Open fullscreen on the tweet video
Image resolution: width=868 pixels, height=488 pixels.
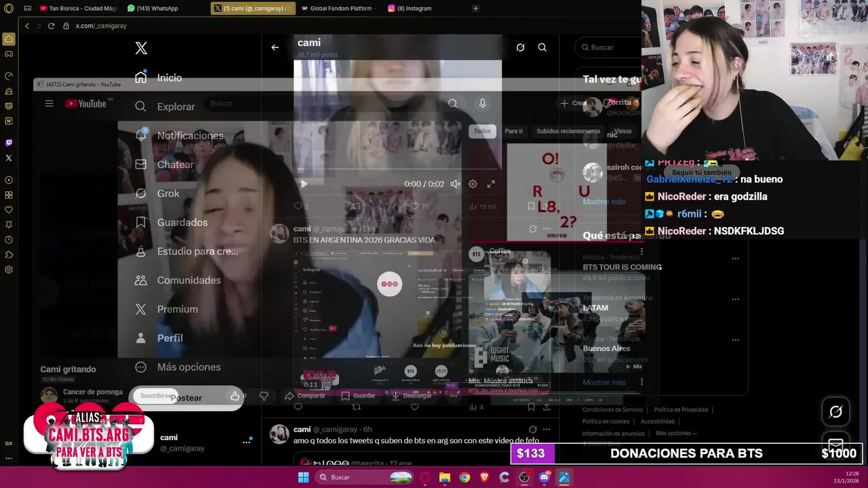click(491, 184)
